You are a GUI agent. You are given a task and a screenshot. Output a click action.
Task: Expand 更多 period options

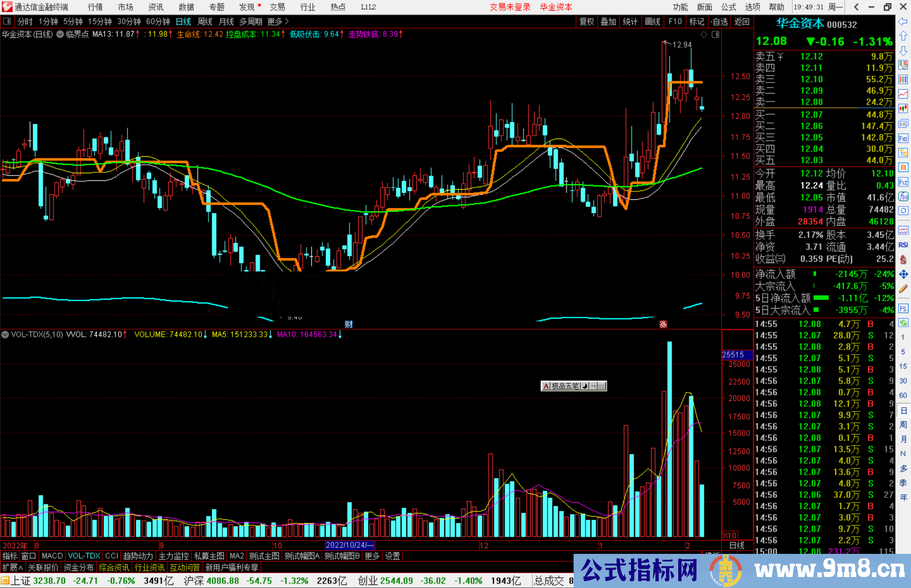click(x=278, y=21)
